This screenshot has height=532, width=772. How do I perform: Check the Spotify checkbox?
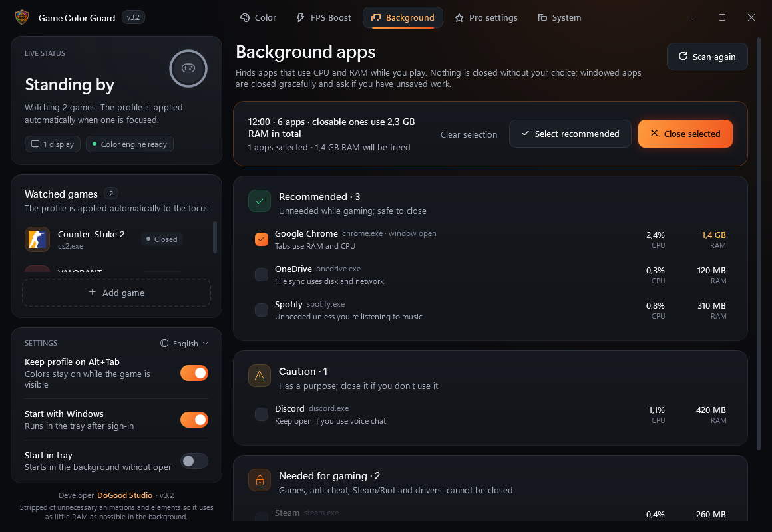262,310
